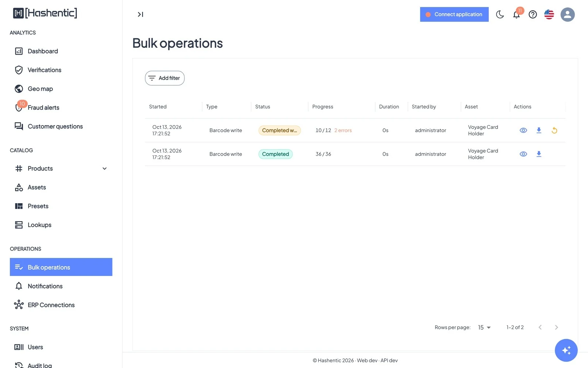Viewport: 588px width, 368px height.
Task: Click the Users sidebar icon
Action: tap(19, 347)
